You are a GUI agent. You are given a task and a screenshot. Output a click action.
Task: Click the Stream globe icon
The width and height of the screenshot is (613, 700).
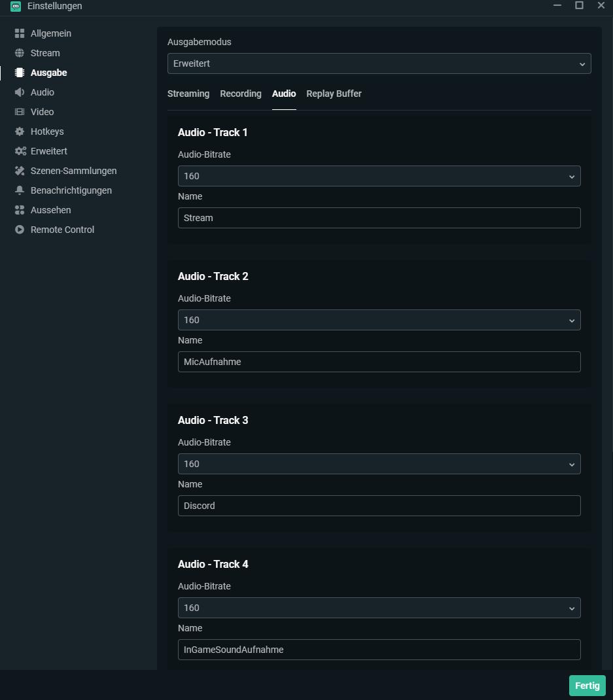20,53
